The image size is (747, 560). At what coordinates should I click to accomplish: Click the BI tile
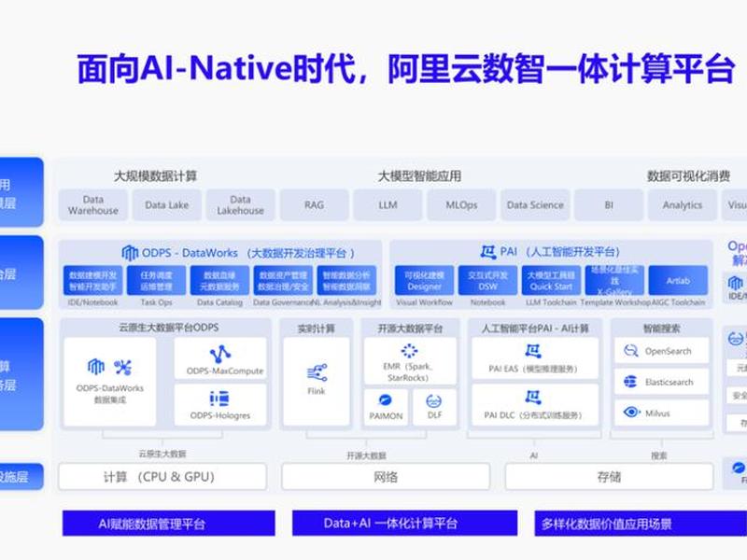tap(609, 204)
